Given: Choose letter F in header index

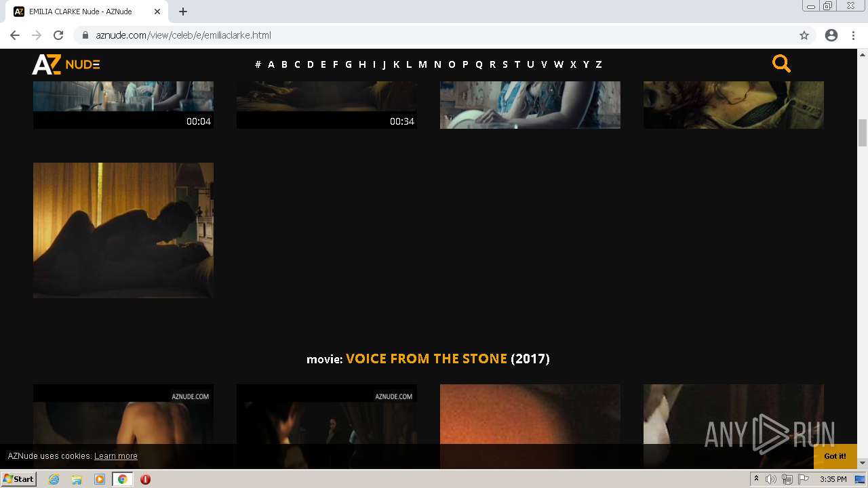Looking at the screenshot, I should pyautogui.click(x=335, y=64).
